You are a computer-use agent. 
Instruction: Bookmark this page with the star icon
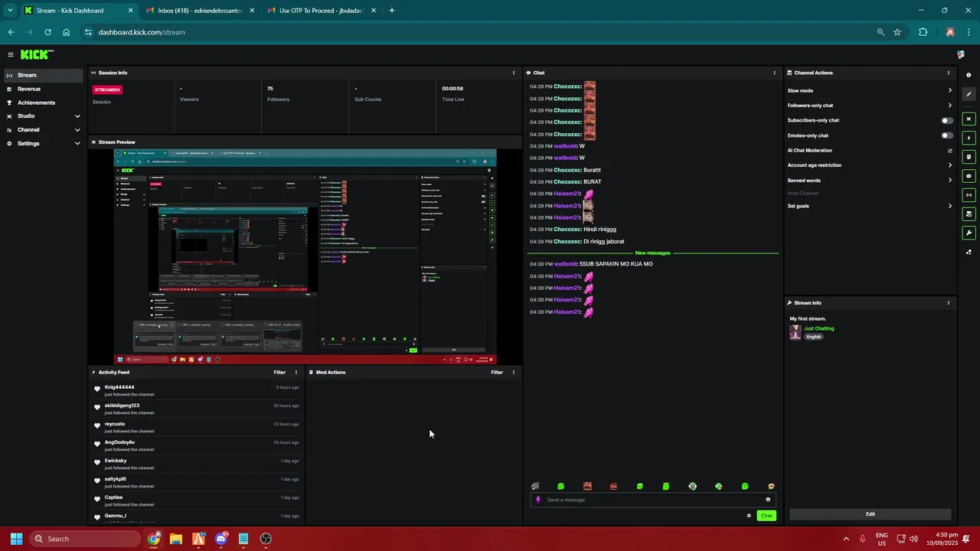click(897, 32)
